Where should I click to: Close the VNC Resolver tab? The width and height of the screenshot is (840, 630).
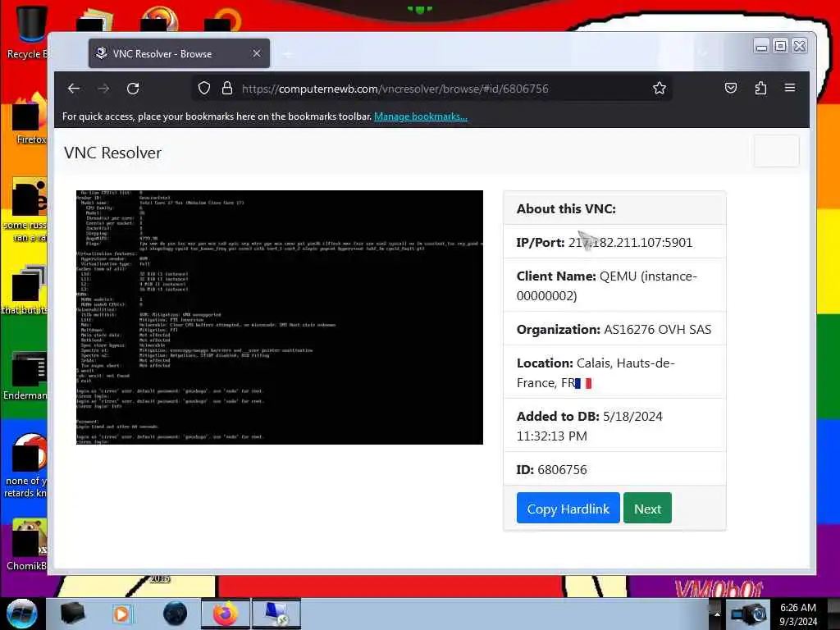pos(257,53)
